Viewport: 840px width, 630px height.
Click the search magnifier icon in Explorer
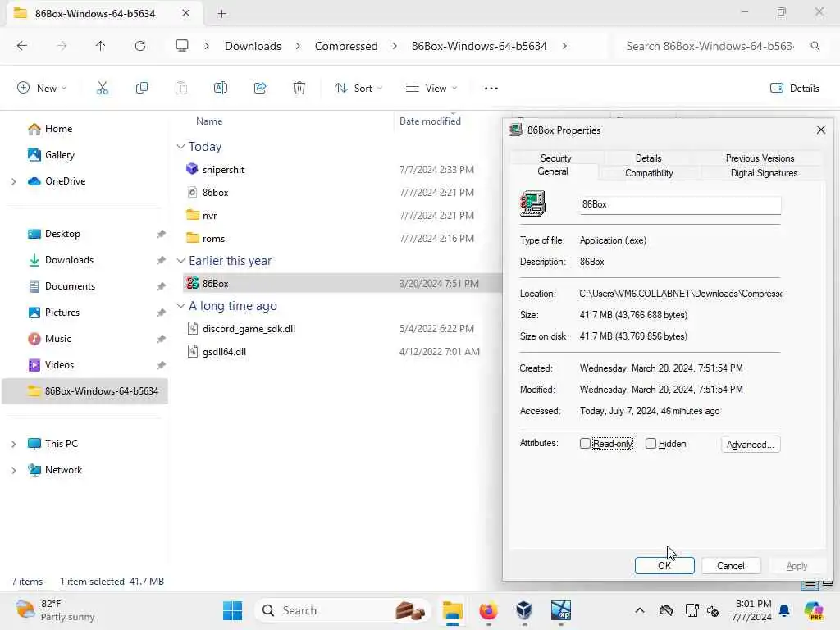[815, 46]
